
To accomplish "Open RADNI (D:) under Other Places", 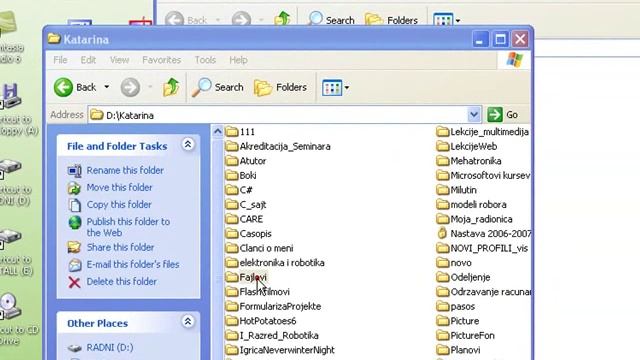I will (110, 347).
